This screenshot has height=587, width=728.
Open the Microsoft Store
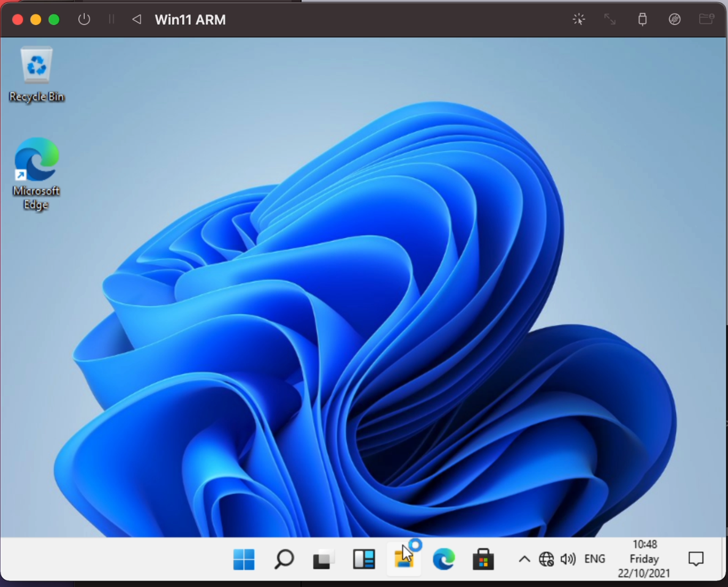pos(483,559)
